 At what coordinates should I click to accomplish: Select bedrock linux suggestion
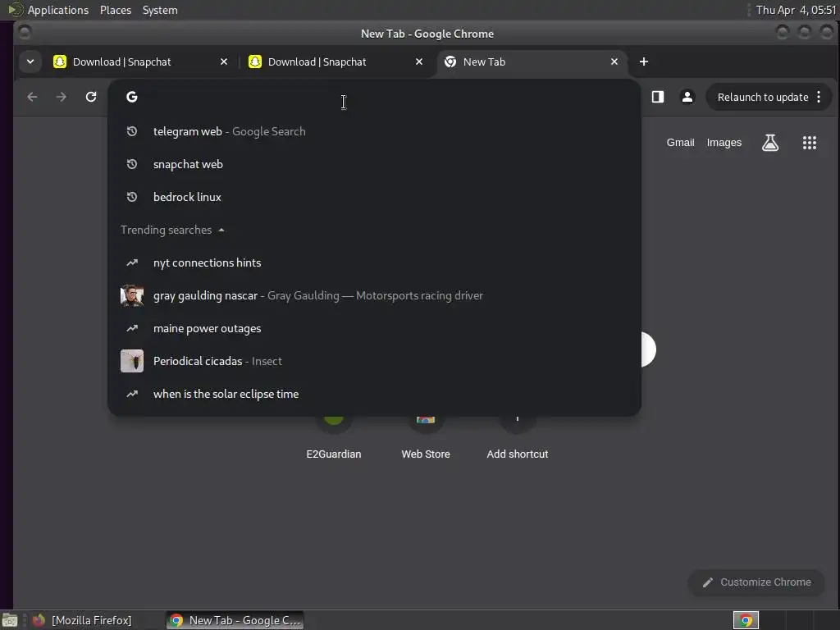point(374,197)
